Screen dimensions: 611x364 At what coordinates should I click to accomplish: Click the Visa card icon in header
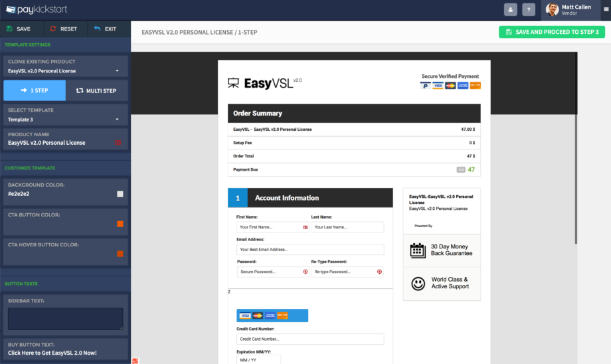point(438,86)
